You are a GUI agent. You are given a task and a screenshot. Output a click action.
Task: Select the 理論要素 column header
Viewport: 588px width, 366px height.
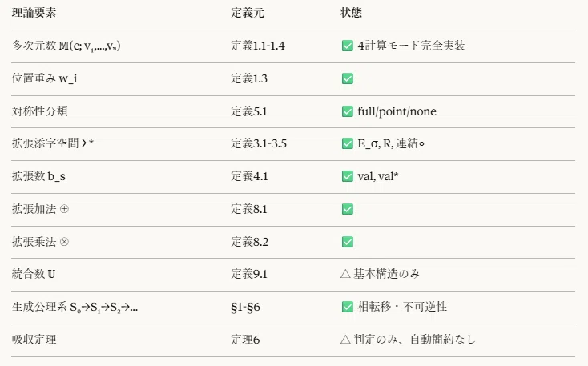pos(34,13)
